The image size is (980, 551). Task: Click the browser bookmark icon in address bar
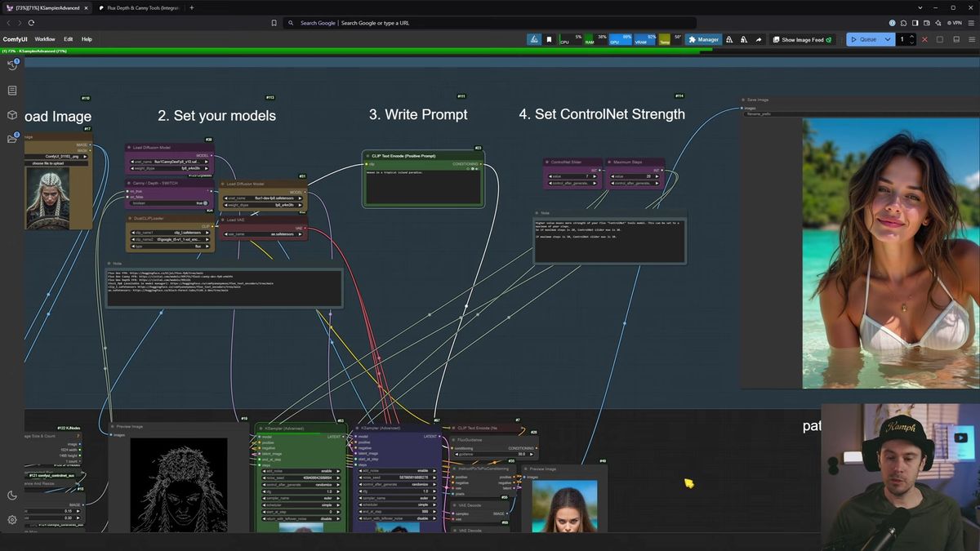click(274, 23)
